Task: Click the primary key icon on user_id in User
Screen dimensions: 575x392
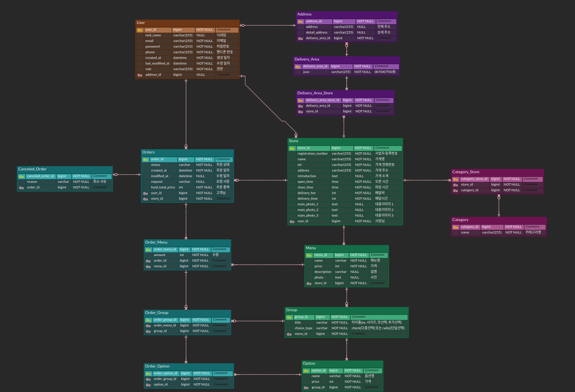Action: tap(140, 30)
